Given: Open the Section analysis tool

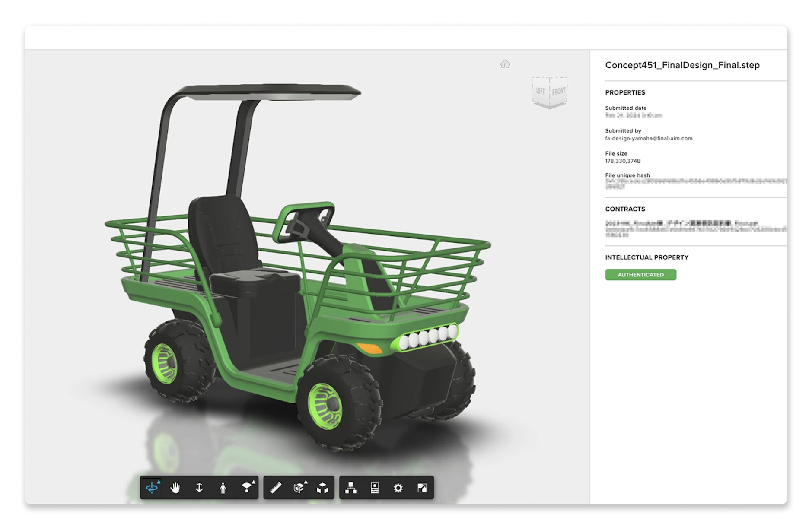Looking at the screenshot, I should 299,488.
